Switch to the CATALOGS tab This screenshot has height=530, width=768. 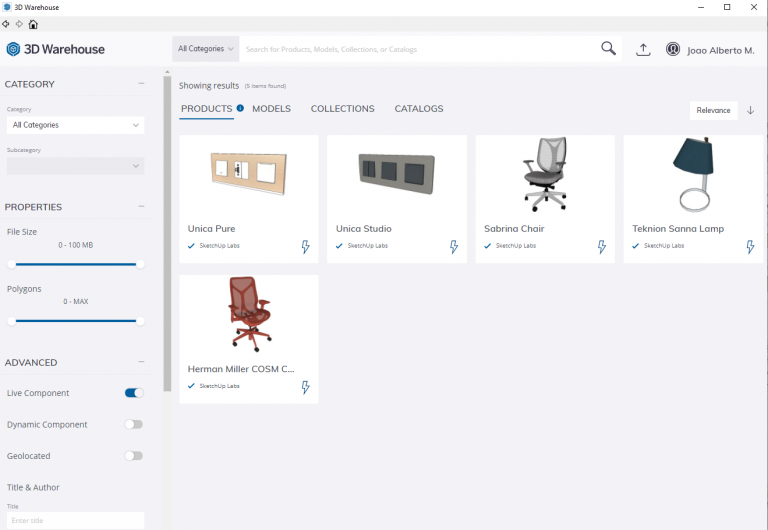pyautogui.click(x=419, y=108)
